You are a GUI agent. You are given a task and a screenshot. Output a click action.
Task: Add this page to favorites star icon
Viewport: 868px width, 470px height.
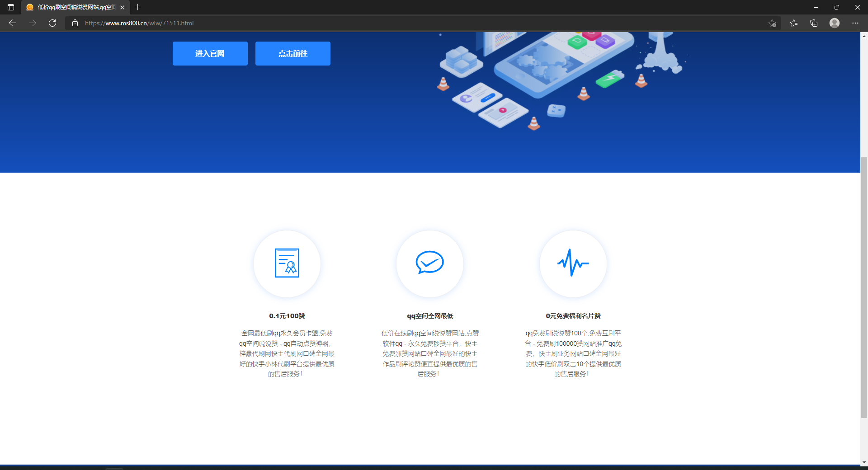(x=772, y=23)
